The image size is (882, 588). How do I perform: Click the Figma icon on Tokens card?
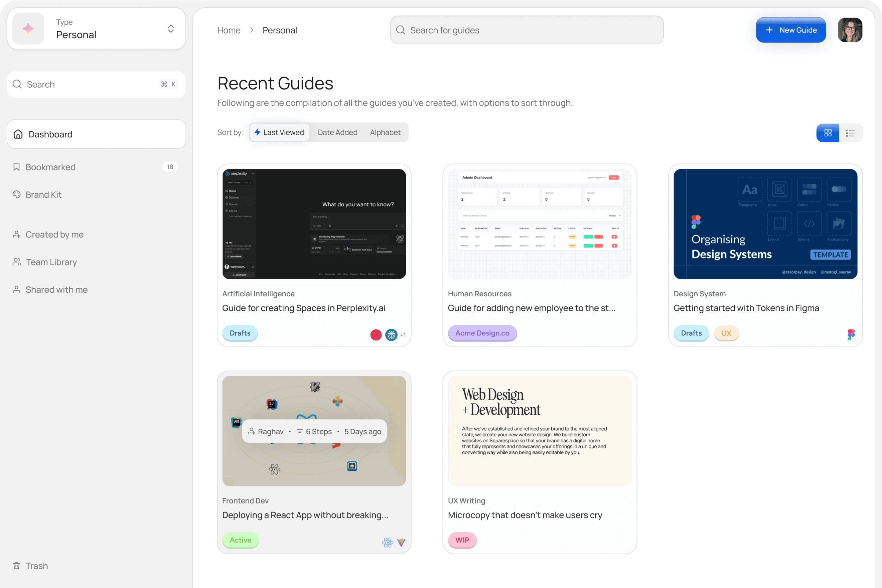[851, 334]
